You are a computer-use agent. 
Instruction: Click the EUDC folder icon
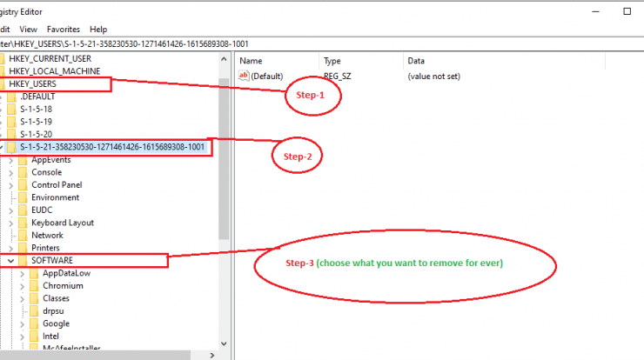pyautogui.click(x=23, y=210)
